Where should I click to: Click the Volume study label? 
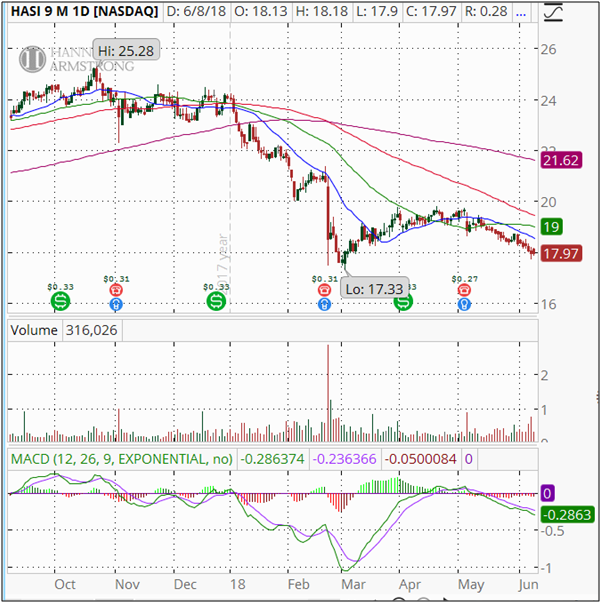(x=34, y=330)
